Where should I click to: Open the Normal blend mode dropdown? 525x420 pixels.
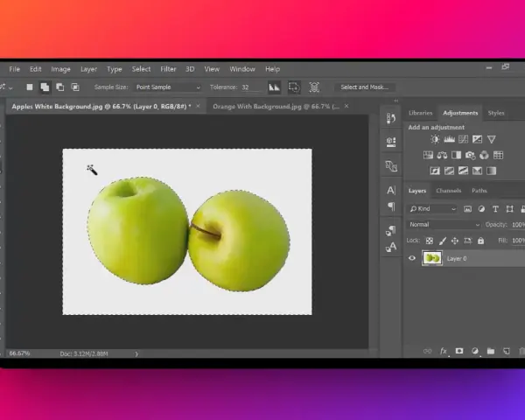coord(444,225)
